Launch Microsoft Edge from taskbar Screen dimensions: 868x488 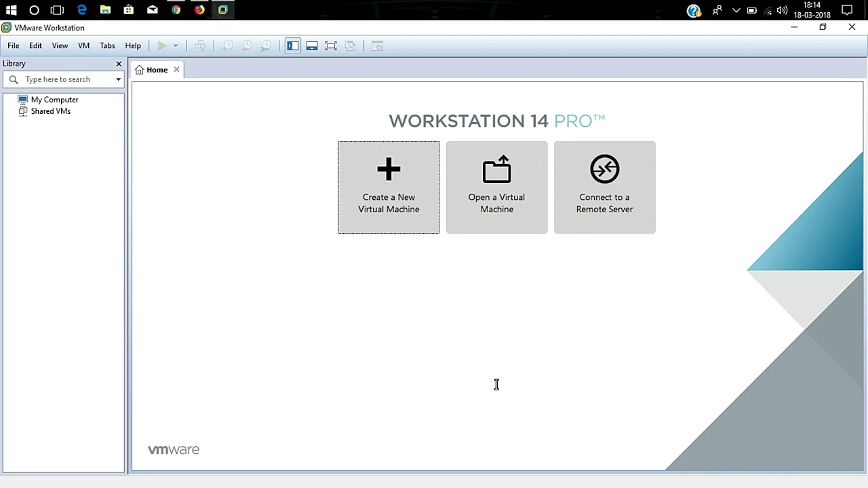point(81,10)
